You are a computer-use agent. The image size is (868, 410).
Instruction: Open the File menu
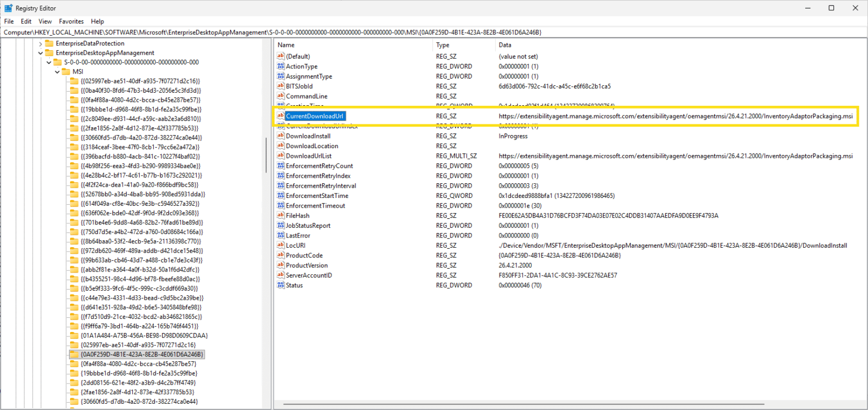coord(8,21)
